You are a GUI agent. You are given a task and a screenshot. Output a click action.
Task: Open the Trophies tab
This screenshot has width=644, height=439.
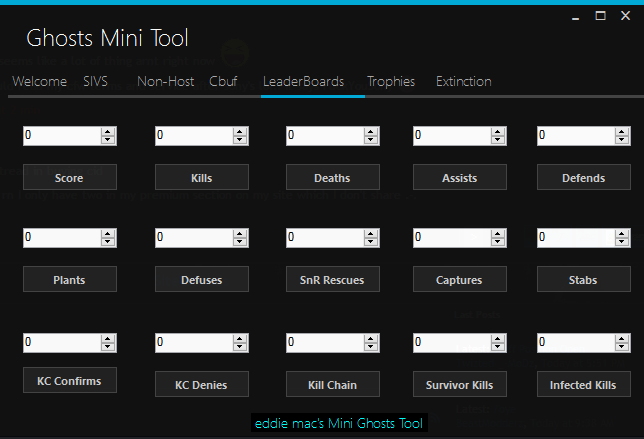[391, 81]
